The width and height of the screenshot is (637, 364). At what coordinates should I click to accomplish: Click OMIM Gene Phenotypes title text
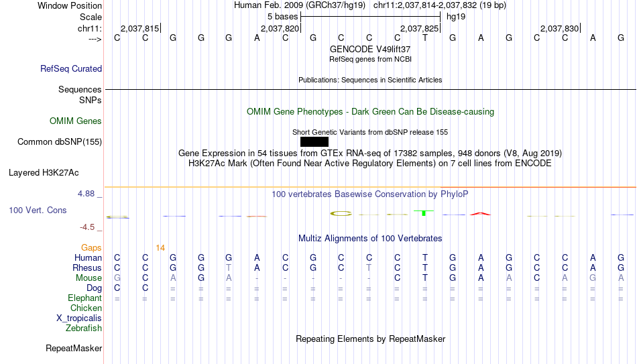point(371,112)
